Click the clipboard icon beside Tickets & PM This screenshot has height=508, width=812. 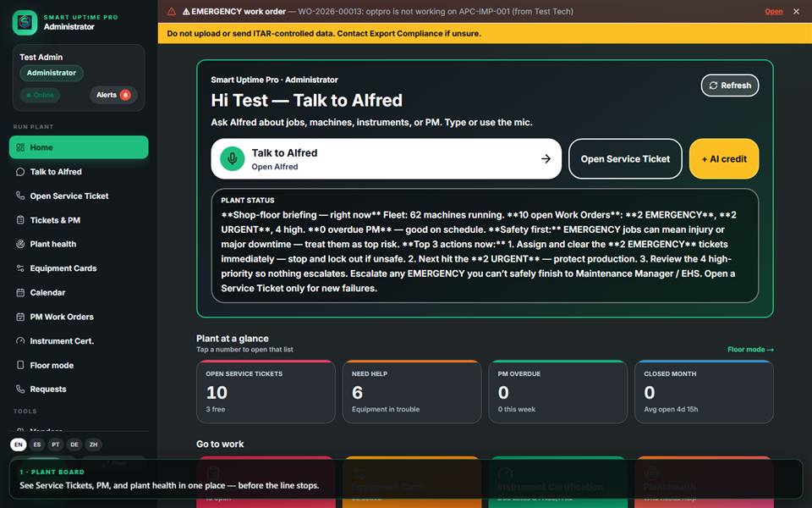point(20,220)
